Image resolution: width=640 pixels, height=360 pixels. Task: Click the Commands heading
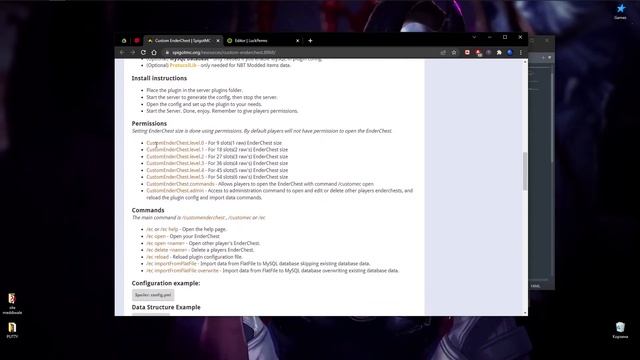[148, 210]
